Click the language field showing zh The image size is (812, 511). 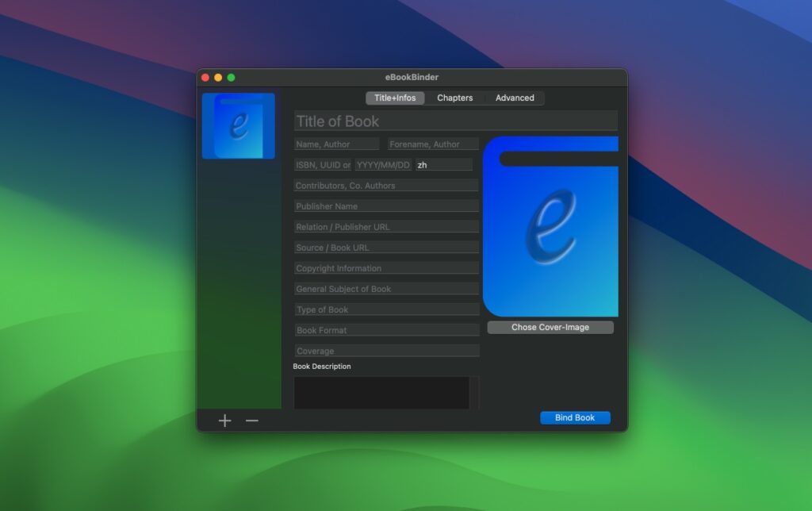[x=444, y=164]
